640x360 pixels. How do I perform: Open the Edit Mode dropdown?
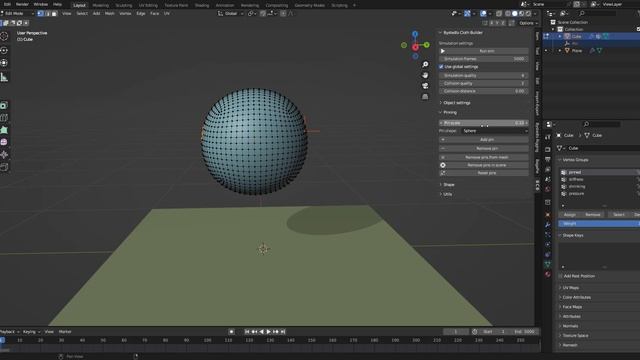pos(18,13)
